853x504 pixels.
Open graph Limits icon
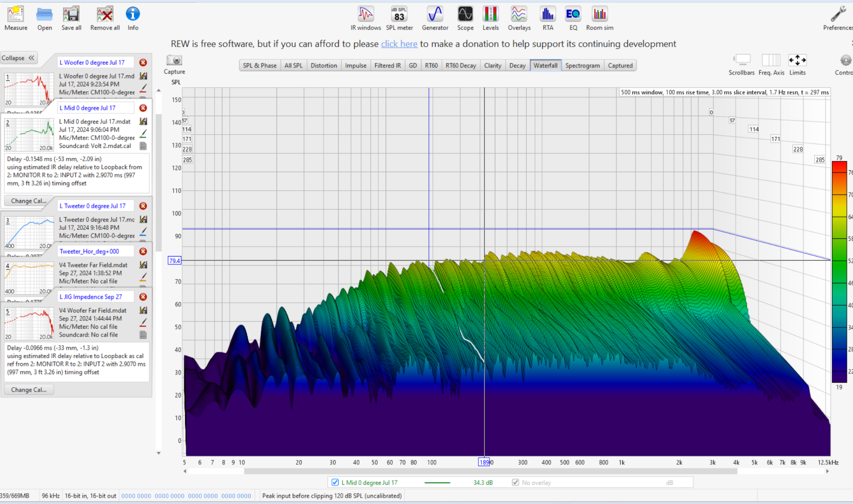tap(797, 60)
